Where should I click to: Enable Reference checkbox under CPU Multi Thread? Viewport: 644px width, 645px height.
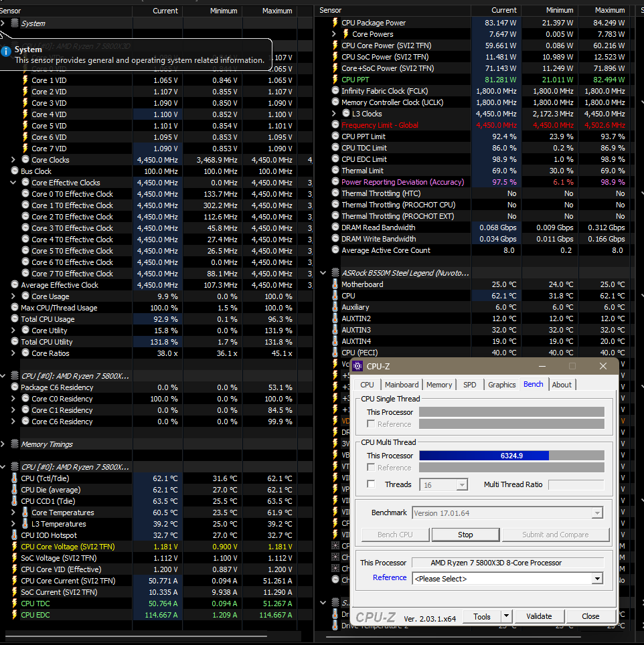(x=371, y=467)
